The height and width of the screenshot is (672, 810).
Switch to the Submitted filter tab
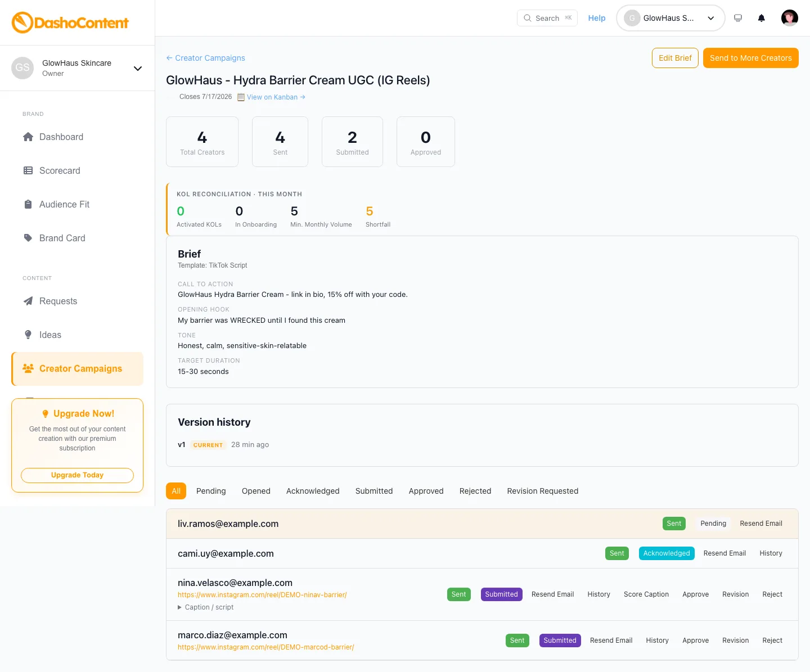pos(374,491)
